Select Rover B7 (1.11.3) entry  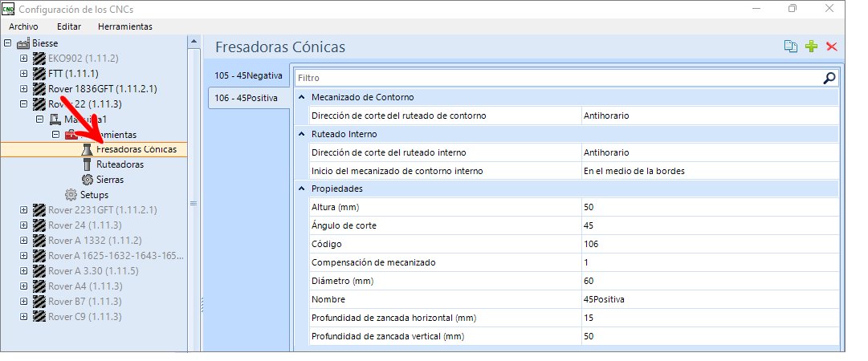(84, 302)
